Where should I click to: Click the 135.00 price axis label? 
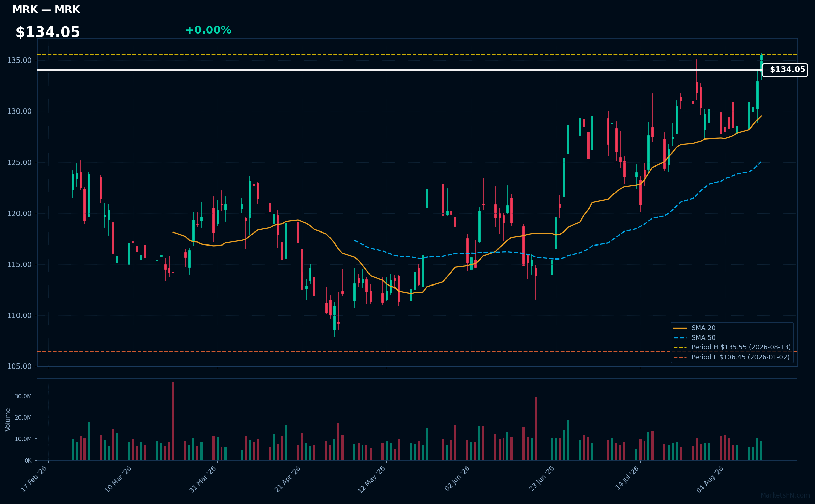click(20, 61)
